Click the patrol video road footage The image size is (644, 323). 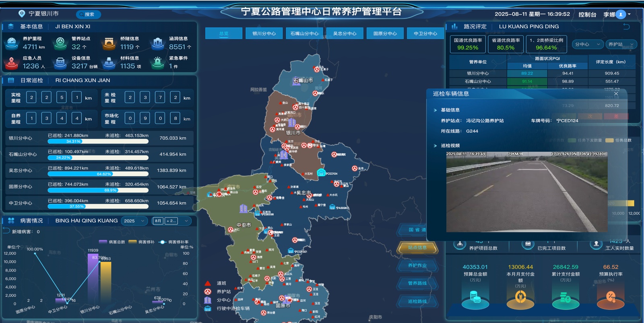tap(526, 192)
